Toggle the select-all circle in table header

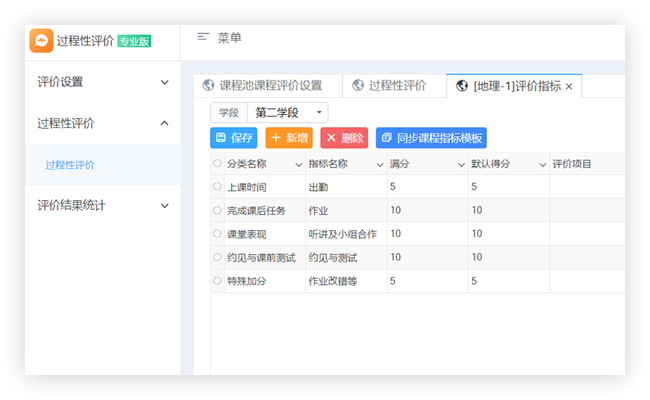(217, 163)
